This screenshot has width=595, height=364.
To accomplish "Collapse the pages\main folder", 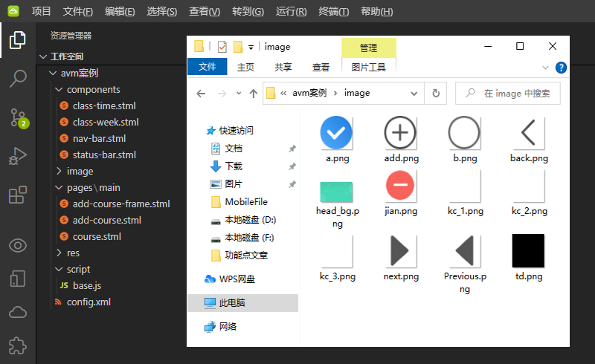I will tap(59, 188).
